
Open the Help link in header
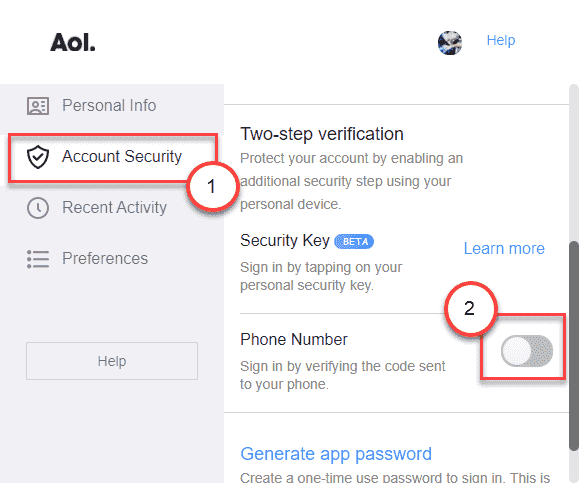[501, 40]
